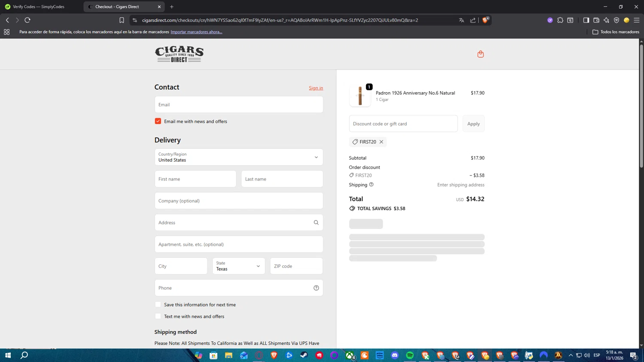The height and width of the screenshot is (362, 644).
Task: Click the page vertical scrollbar
Action: point(641,105)
